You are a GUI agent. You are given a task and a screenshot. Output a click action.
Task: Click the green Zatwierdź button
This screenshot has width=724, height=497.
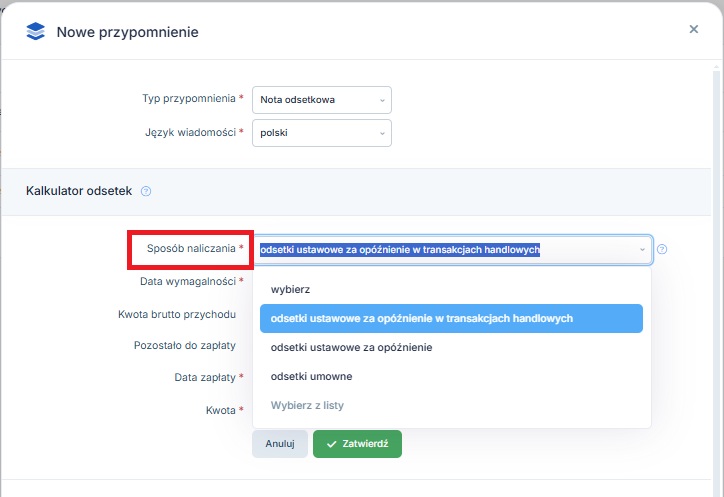point(357,444)
